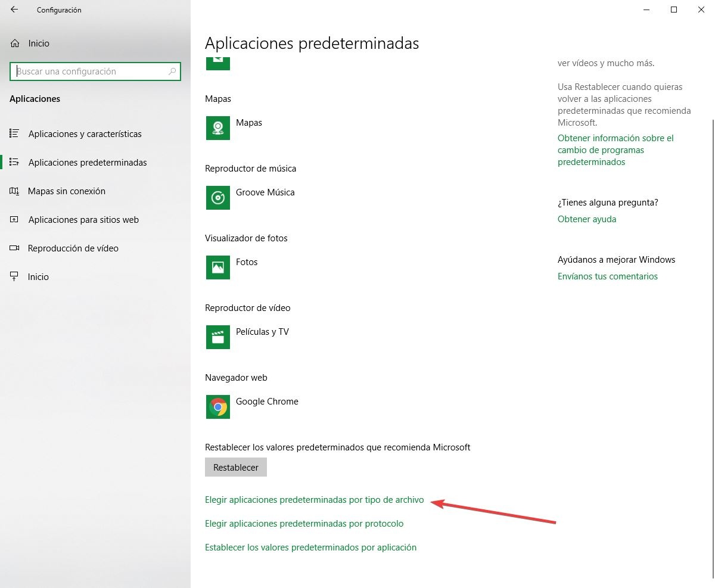Image resolution: width=715 pixels, height=588 pixels.
Task: Focus the Buscar una configuración field
Action: [x=95, y=71]
